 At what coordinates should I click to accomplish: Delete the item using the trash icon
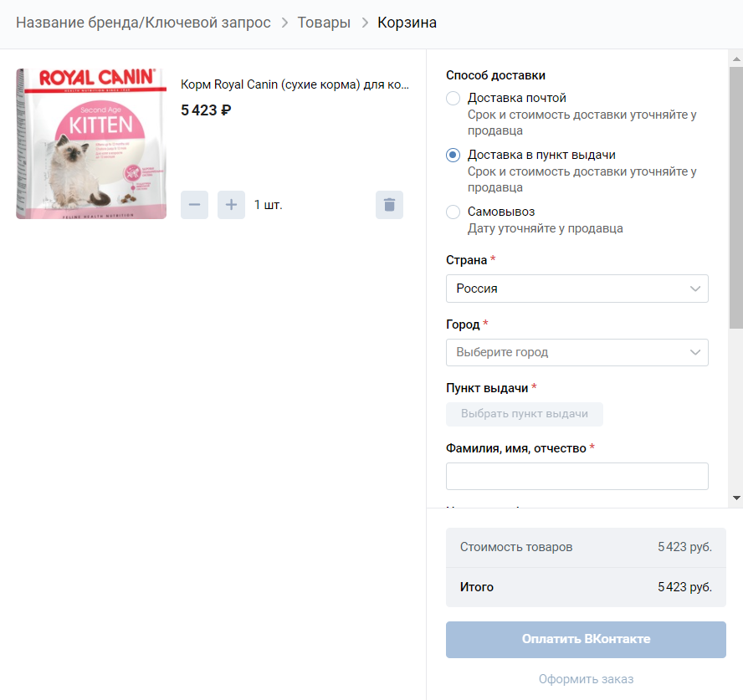(x=390, y=205)
